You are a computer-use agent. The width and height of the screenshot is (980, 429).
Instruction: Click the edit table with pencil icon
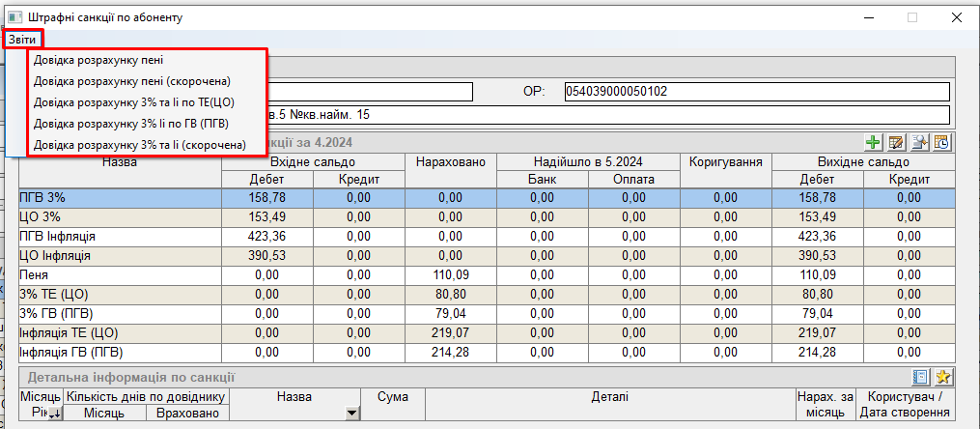[896, 143]
